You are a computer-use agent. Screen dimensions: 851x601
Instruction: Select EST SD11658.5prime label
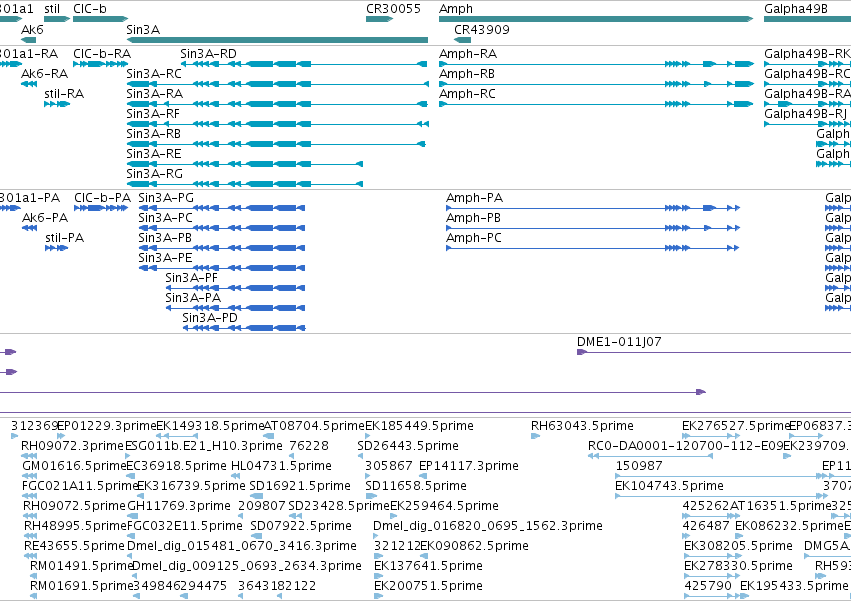[x=416, y=486]
